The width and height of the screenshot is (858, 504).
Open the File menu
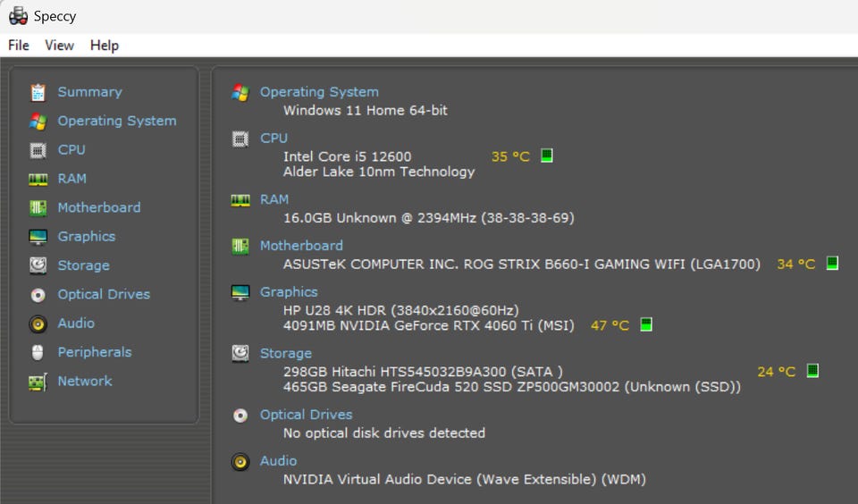[x=19, y=46]
